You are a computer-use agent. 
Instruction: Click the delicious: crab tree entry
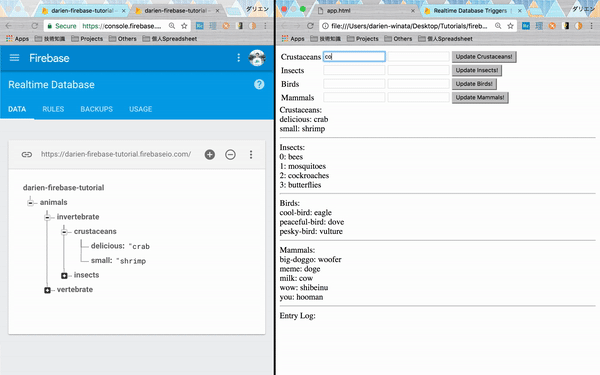(x=120, y=246)
